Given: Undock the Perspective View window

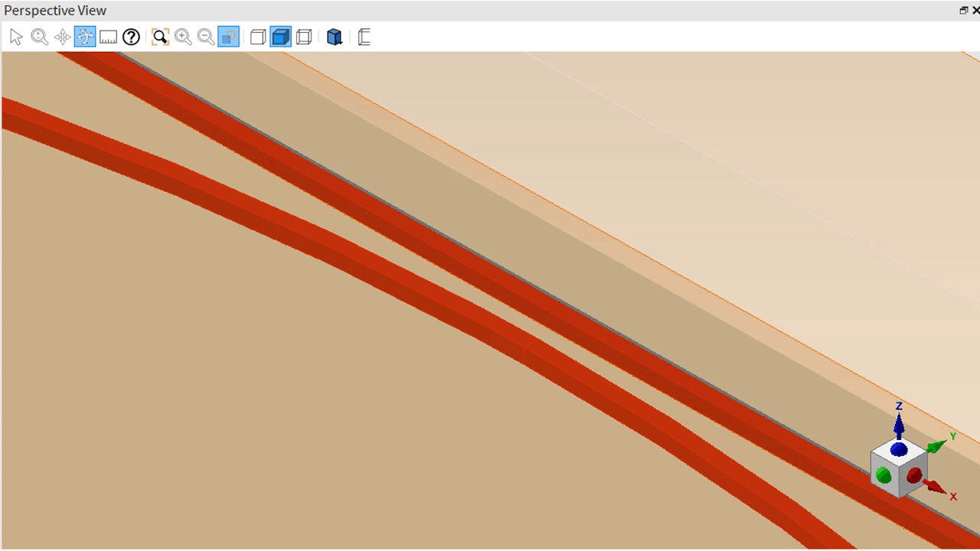Looking at the screenshot, I should tap(963, 10).
